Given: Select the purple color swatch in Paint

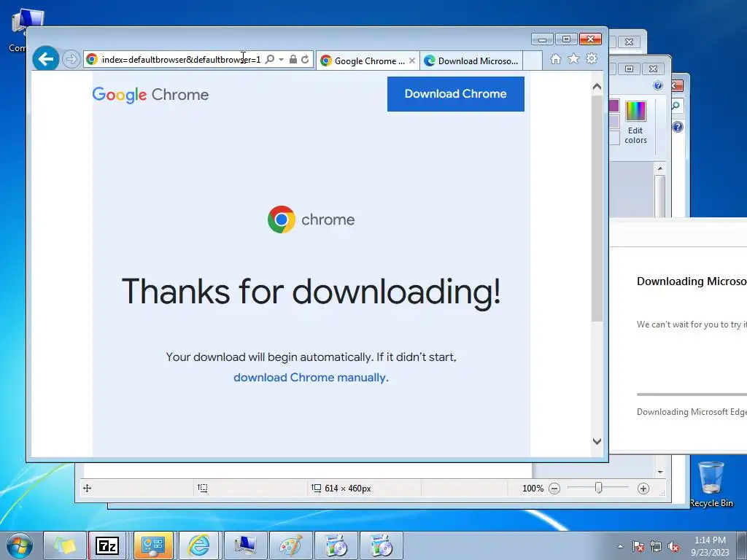Looking at the screenshot, I should coord(614,106).
